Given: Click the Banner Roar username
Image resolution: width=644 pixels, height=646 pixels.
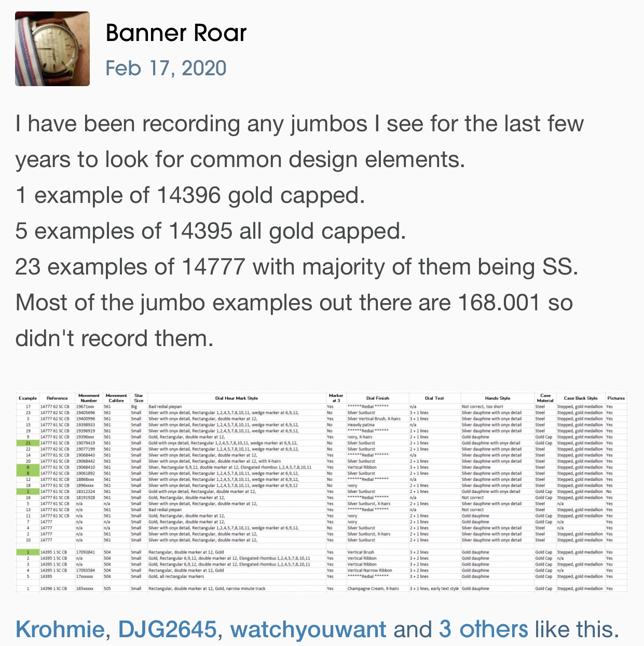Looking at the screenshot, I should pyautogui.click(x=176, y=33).
